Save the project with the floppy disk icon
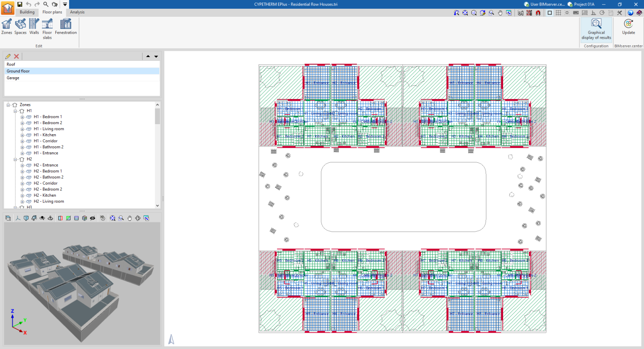644x349 pixels. point(20,4)
